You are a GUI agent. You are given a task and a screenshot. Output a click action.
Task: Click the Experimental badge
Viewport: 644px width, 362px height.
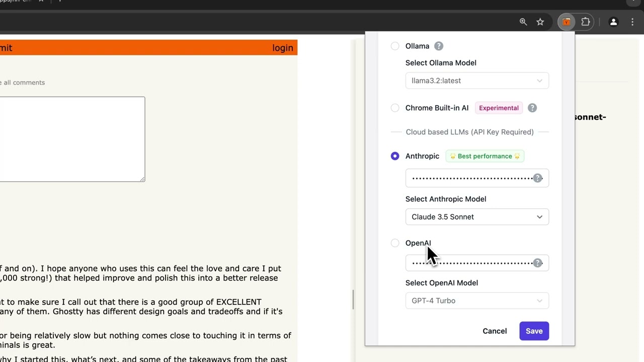click(499, 108)
